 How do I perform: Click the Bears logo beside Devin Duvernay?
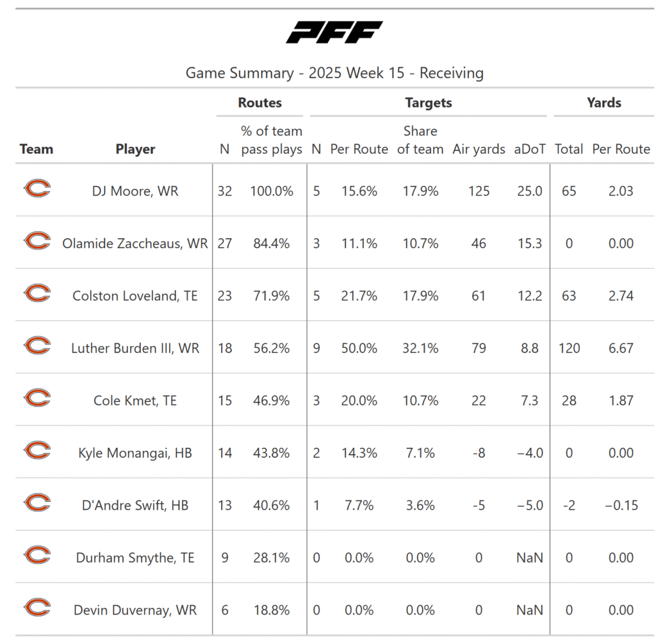click(37, 608)
